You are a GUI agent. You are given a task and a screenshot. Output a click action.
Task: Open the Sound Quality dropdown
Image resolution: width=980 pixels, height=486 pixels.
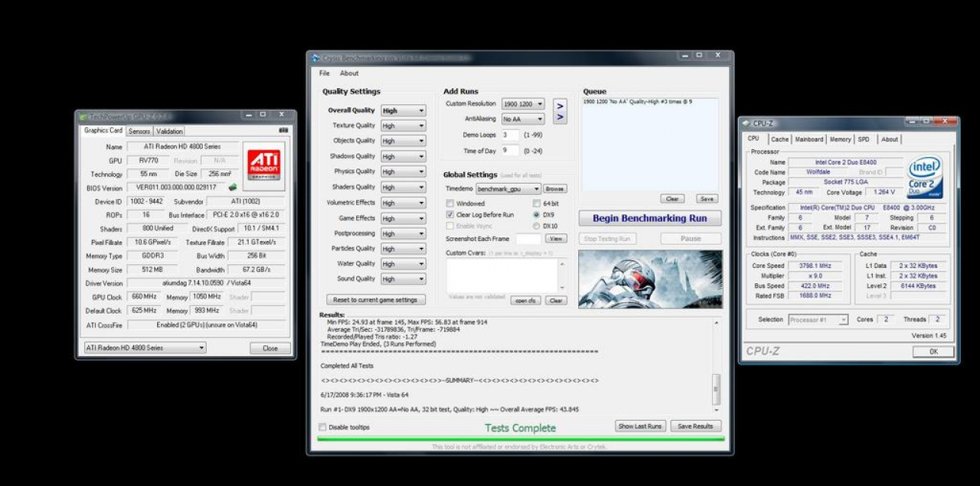tap(403, 279)
